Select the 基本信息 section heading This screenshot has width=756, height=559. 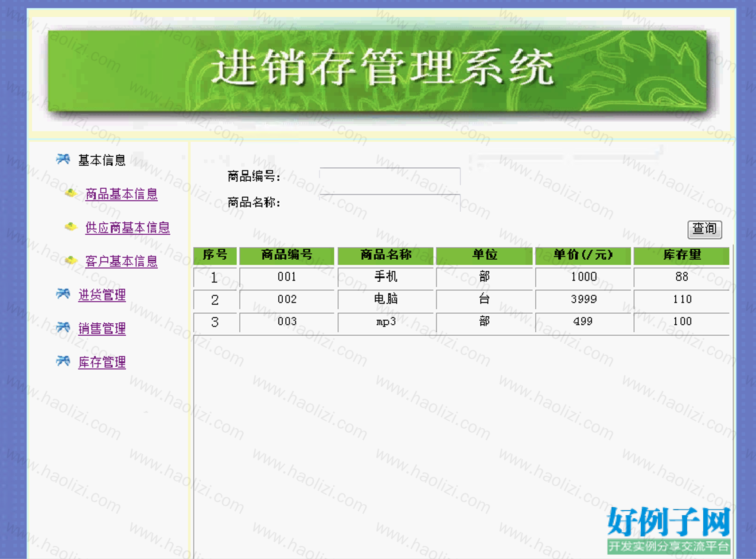pos(102,160)
